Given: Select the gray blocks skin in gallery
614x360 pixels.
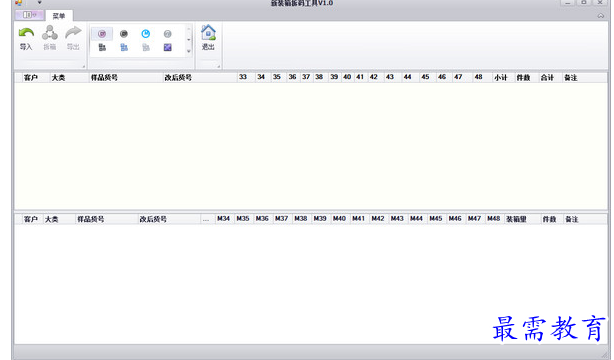Looking at the screenshot, I should [x=146, y=47].
